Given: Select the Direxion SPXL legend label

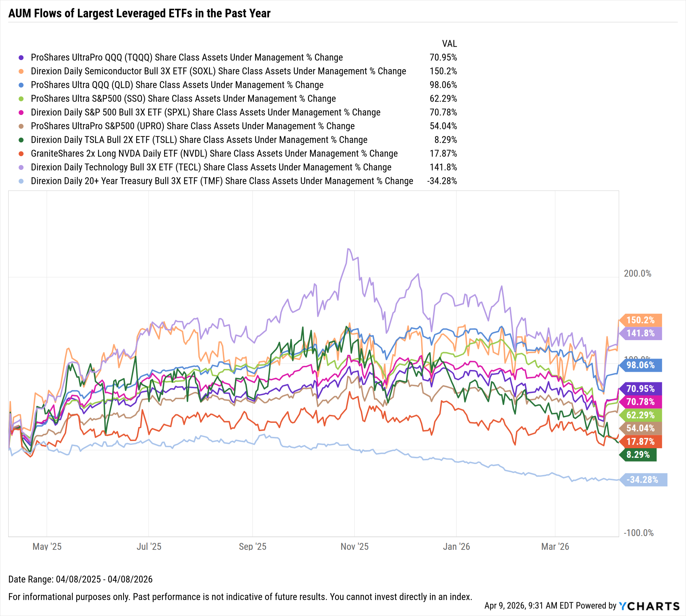Looking at the screenshot, I should coord(205,113).
